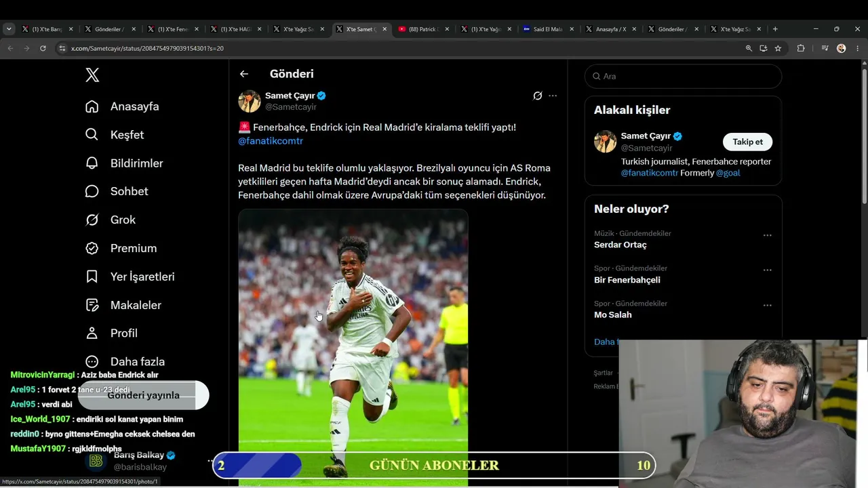The image size is (868, 488).
Task: Close the "Said El Mala" tab
Action: [572, 29]
